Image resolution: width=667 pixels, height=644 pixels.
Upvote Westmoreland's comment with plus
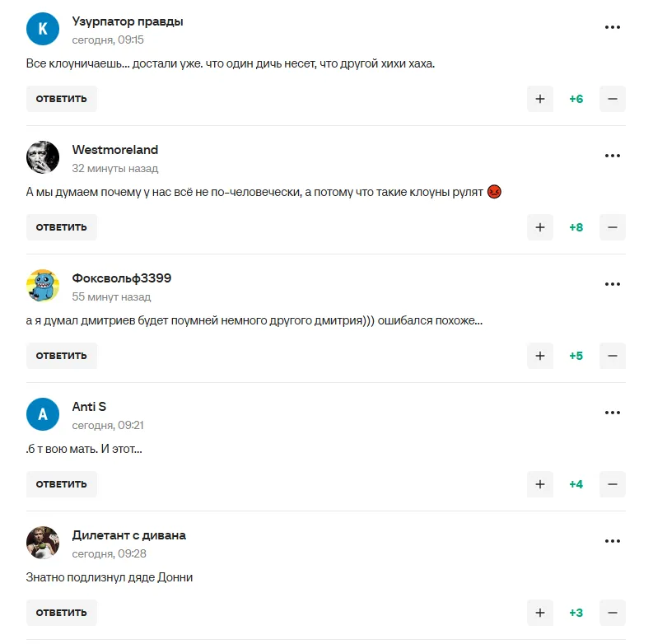click(540, 227)
